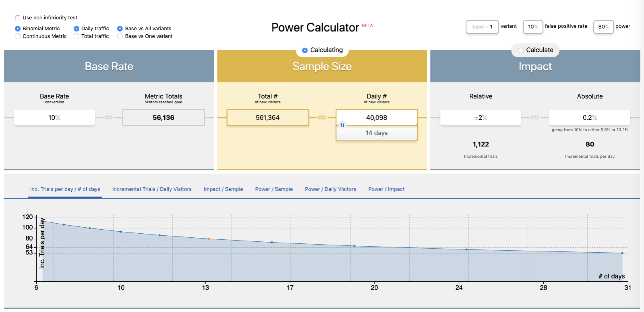Switch to Impact / Sample chart tab
The width and height of the screenshot is (644, 312).
pos(223,189)
